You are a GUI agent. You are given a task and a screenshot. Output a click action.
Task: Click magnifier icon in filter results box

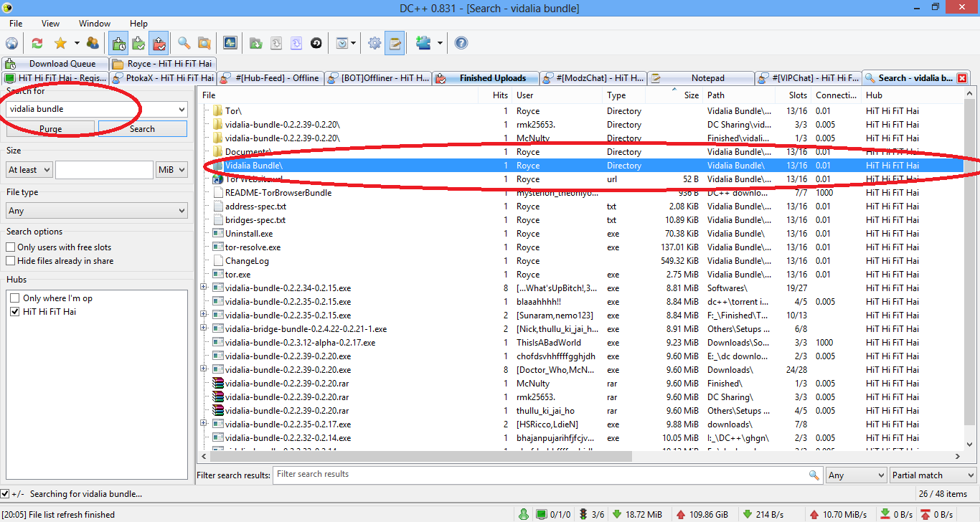pos(814,475)
